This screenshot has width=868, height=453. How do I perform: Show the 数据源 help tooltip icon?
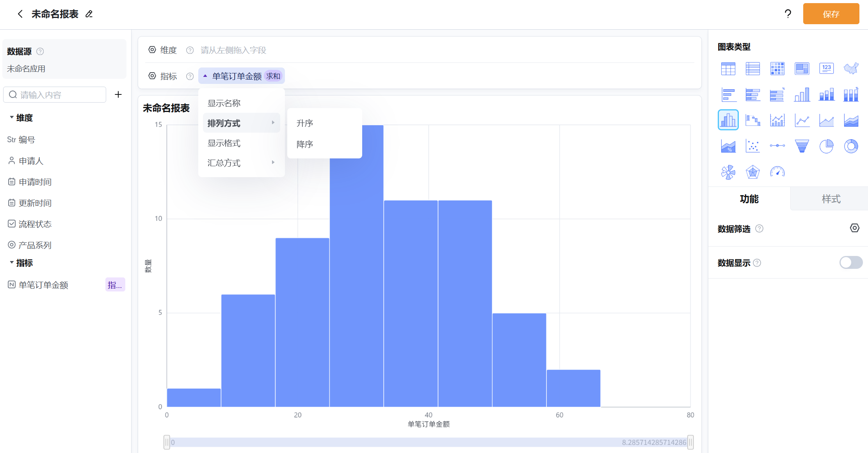tap(40, 52)
